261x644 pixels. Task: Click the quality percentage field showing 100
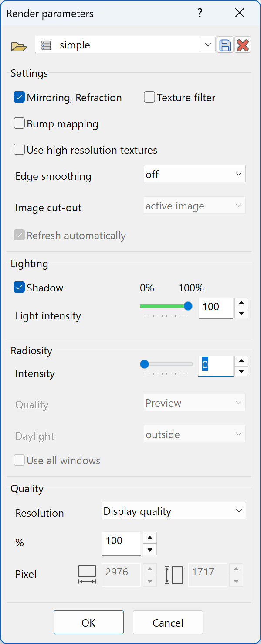121,544
